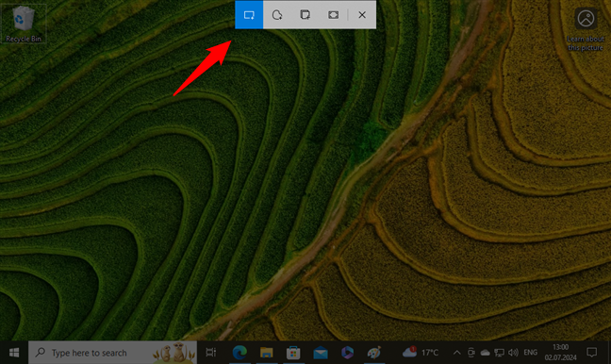Switch the ENG input language
611x364 pixels.
[x=530, y=353]
